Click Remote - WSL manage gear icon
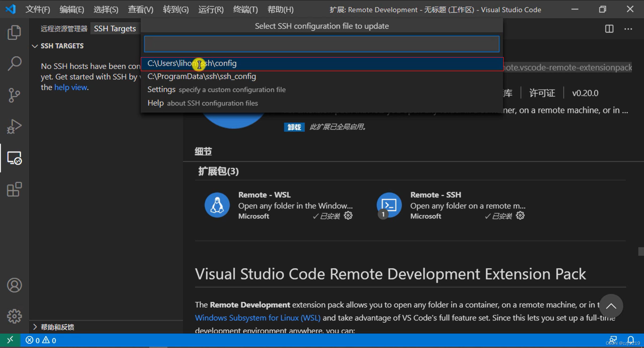Screen dimensions: 644x348 (348, 215)
